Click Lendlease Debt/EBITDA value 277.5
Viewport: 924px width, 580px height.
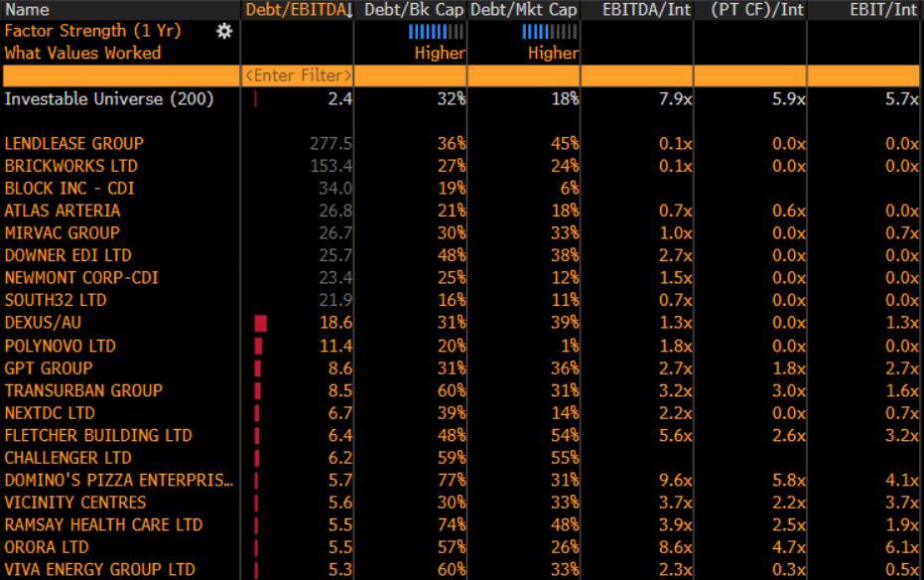pos(331,144)
